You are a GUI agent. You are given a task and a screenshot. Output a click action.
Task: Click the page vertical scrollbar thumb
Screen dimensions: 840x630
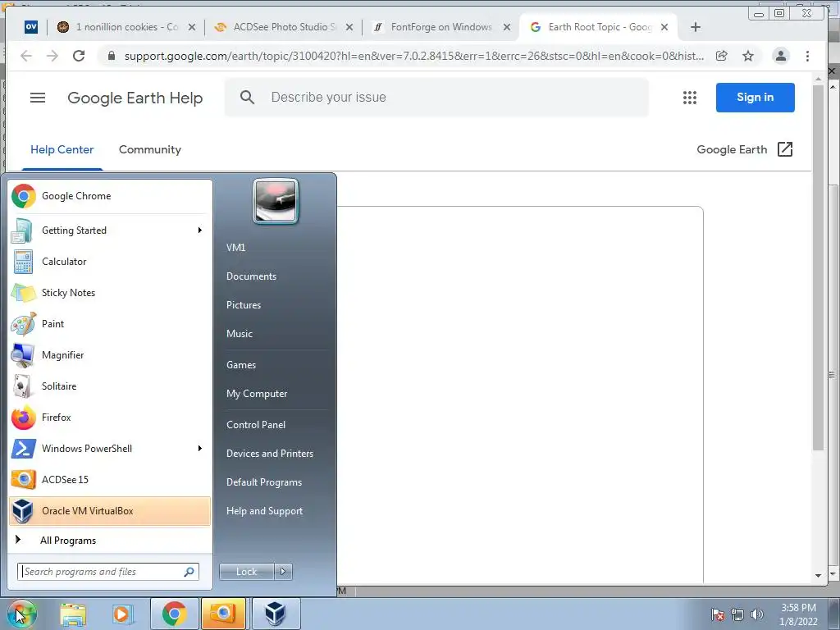click(818, 268)
